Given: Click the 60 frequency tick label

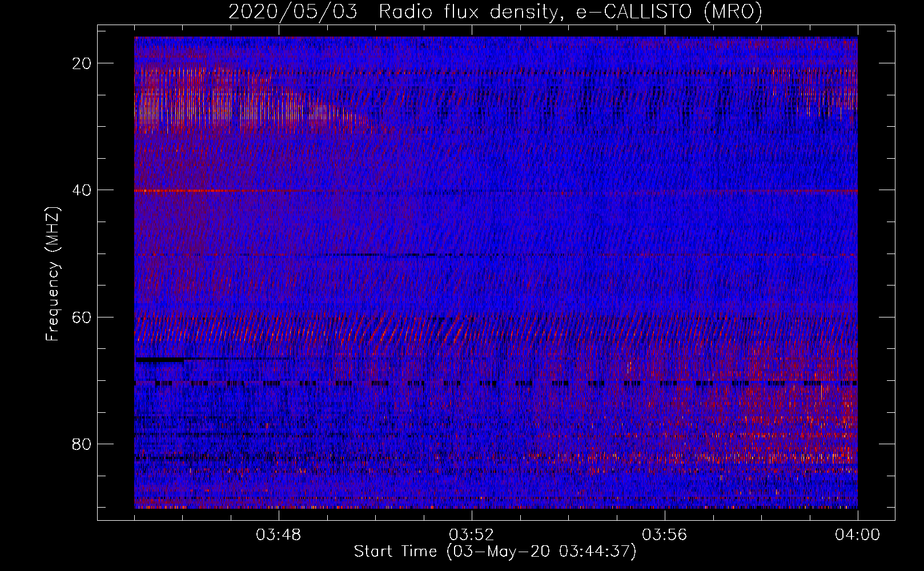Looking at the screenshot, I should (x=82, y=317).
